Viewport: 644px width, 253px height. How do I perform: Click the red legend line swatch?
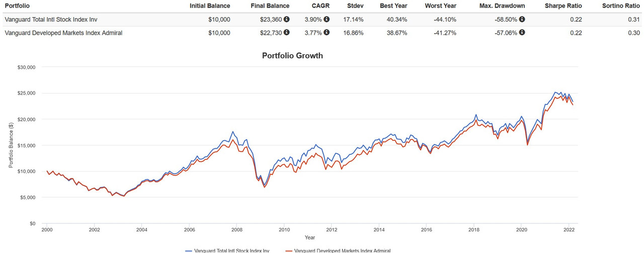[288, 250]
